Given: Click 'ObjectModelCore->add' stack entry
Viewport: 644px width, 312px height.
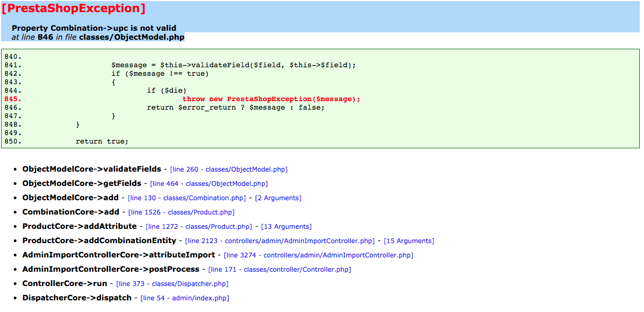Looking at the screenshot, I should pos(71,198).
